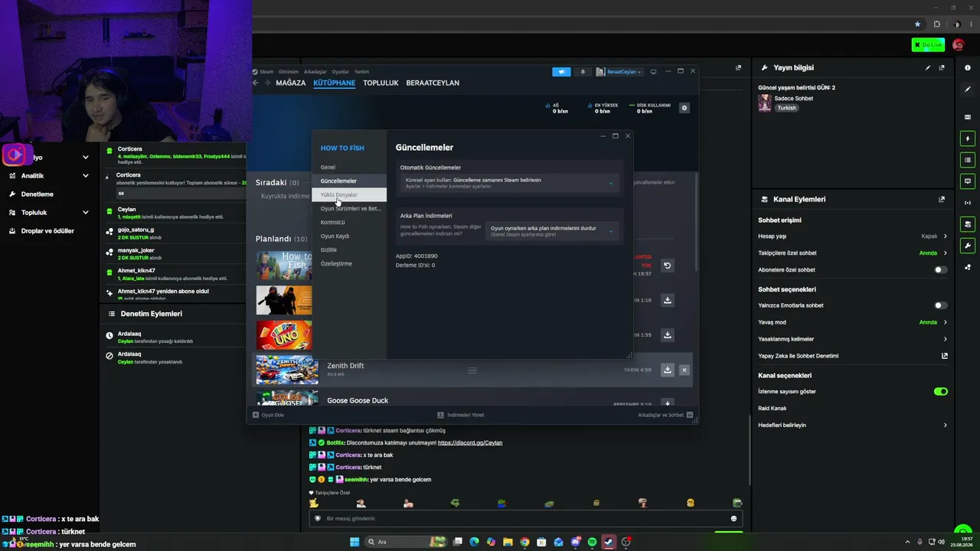This screenshot has width=980, height=551.
Task: Open Discord from the taskbar
Action: click(575, 542)
